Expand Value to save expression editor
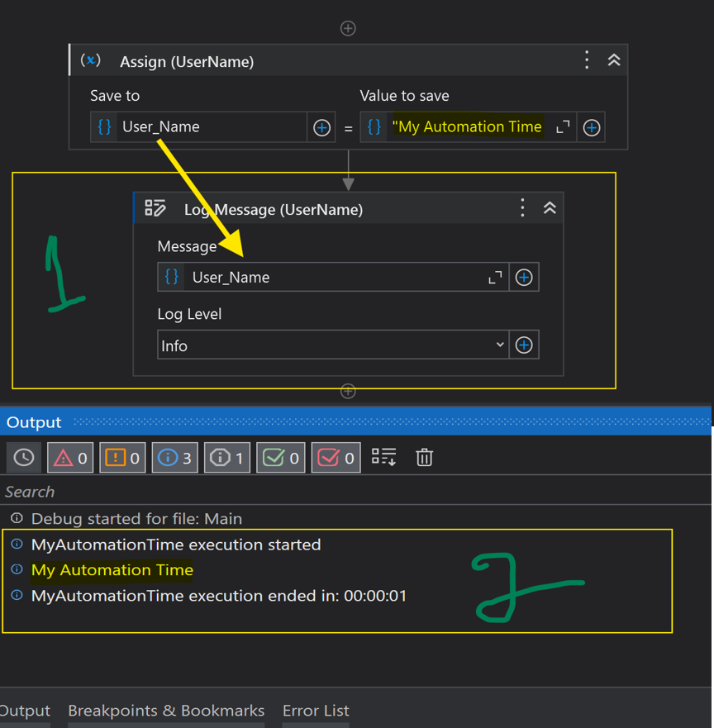The height and width of the screenshot is (728, 714). click(x=563, y=126)
